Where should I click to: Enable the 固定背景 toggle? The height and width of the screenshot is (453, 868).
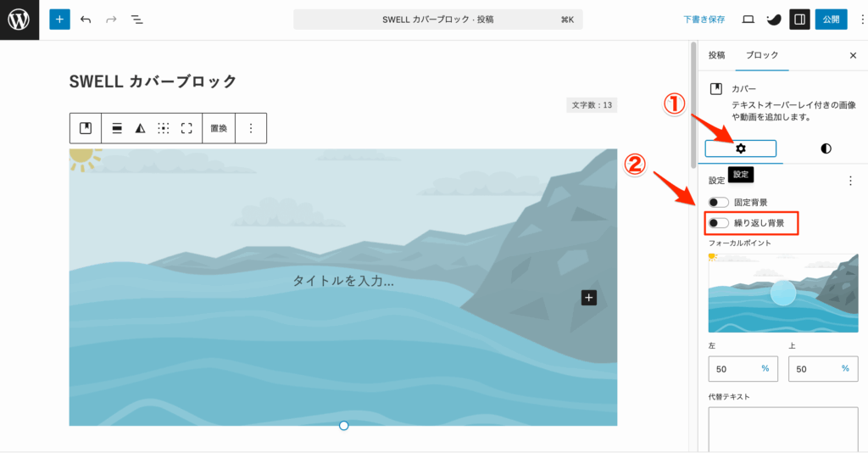(719, 202)
